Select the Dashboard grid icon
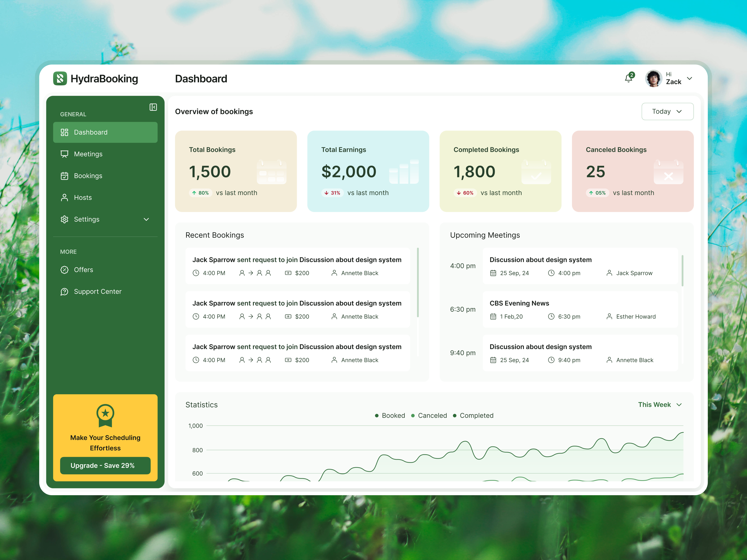 coord(65,132)
